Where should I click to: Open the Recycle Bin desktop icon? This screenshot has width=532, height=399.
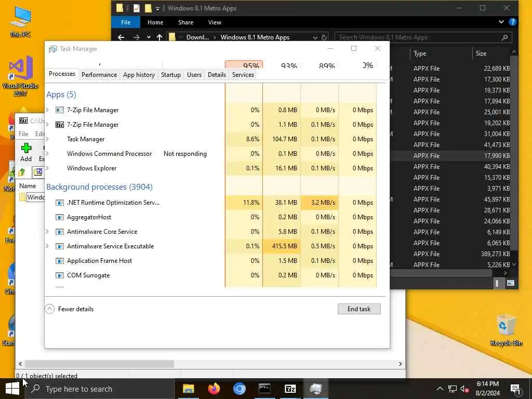[x=506, y=330]
